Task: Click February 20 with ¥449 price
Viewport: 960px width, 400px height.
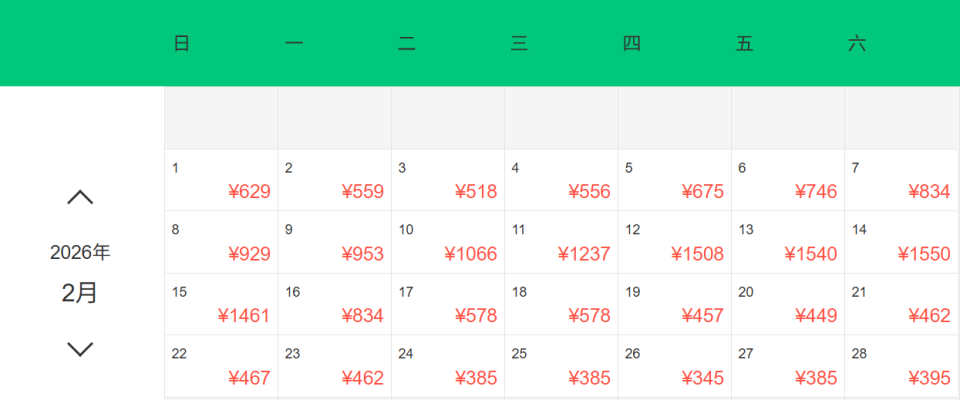Action: coord(788,305)
